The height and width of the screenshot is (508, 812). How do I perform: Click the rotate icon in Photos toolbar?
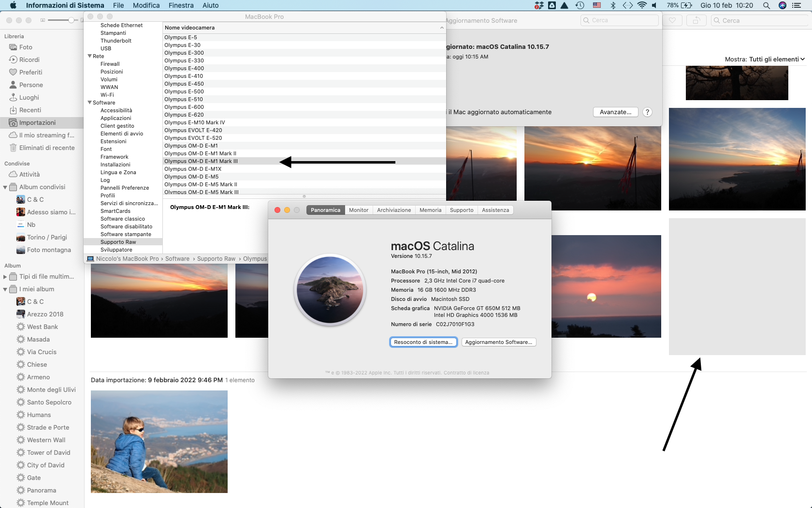[696, 20]
